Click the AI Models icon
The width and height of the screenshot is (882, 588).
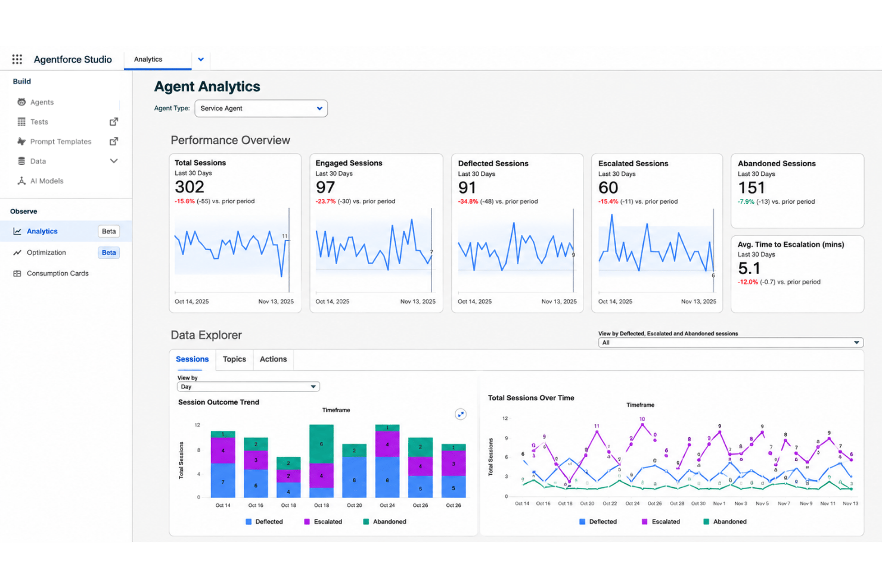coord(21,181)
